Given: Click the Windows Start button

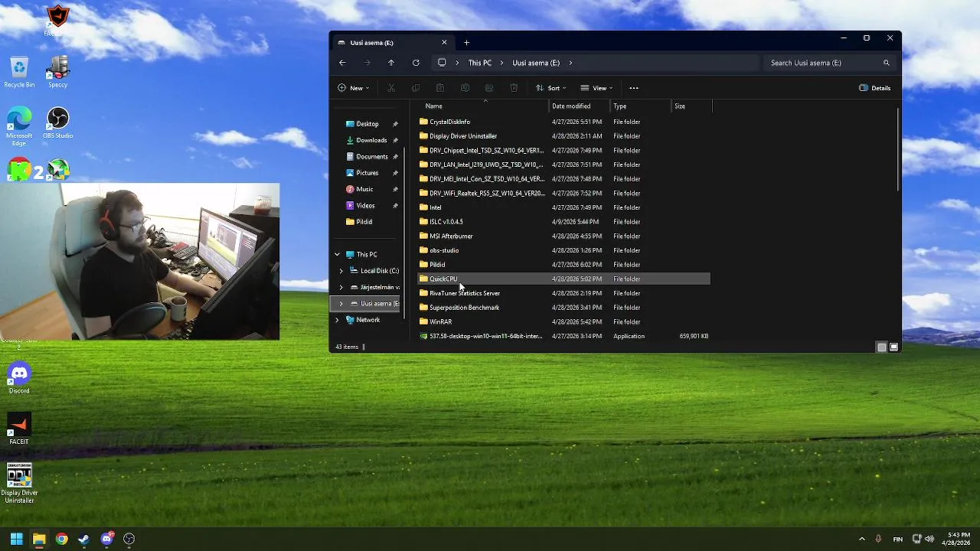Looking at the screenshot, I should [16, 539].
